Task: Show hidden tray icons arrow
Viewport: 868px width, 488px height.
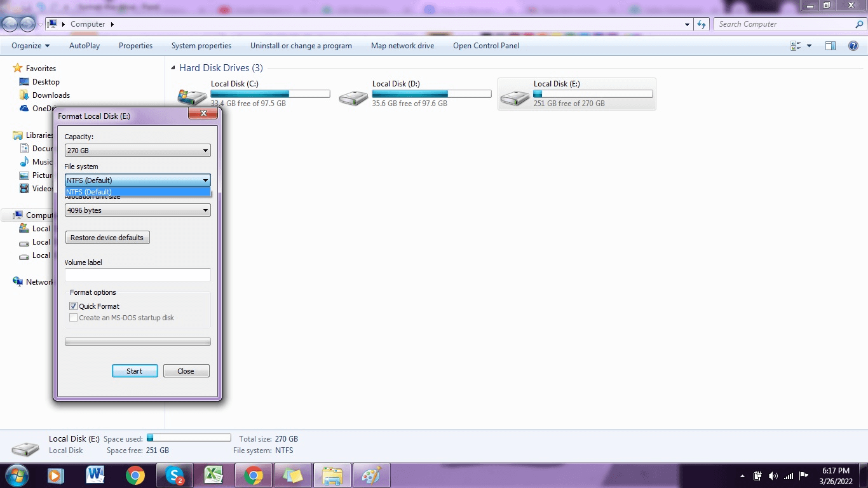Action: [x=742, y=476]
